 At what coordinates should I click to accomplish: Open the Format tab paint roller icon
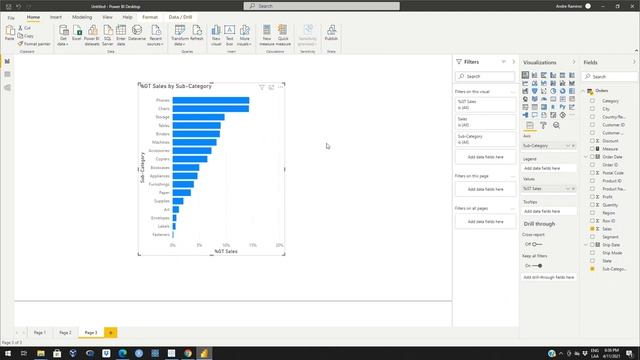point(543,126)
